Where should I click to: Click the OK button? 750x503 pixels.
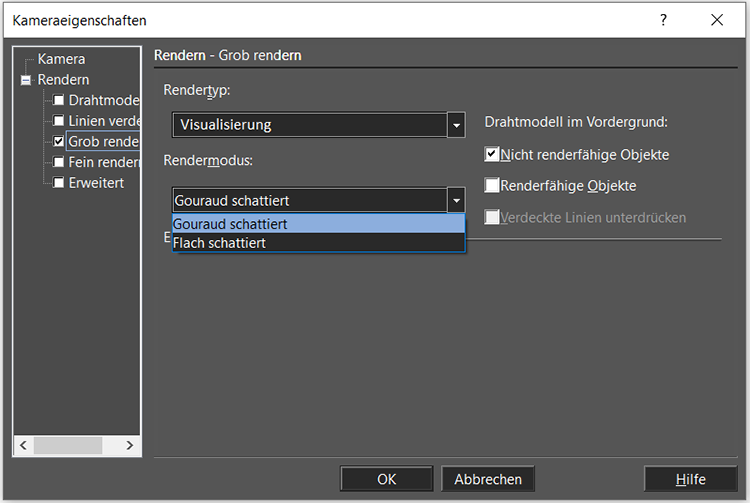click(x=386, y=479)
